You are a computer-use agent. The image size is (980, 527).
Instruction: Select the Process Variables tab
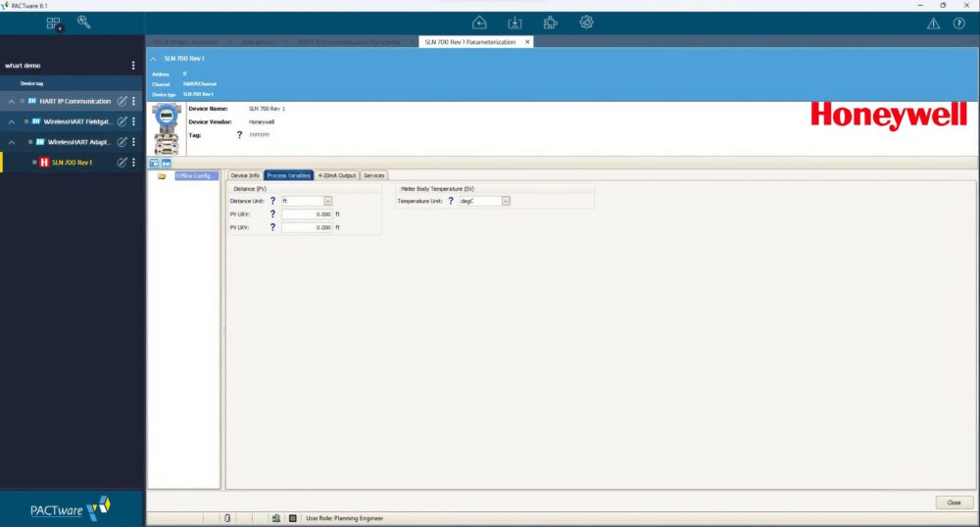click(x=289, y=175)
